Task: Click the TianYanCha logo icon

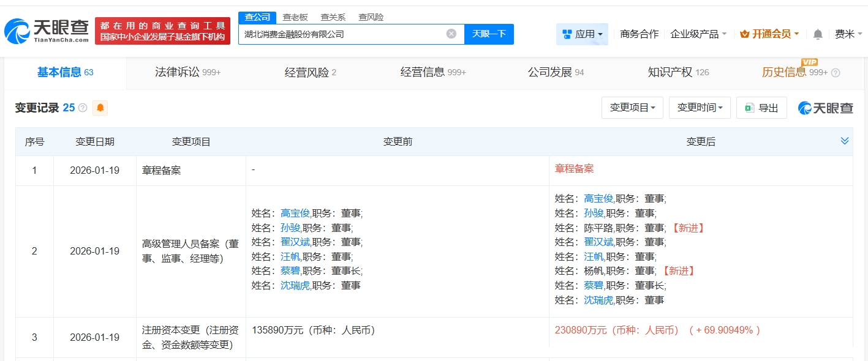Action: pyautogui.click(x=17, y=31)
